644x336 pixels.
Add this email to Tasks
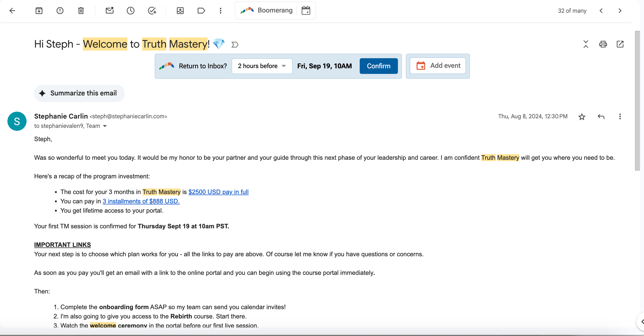152,11
